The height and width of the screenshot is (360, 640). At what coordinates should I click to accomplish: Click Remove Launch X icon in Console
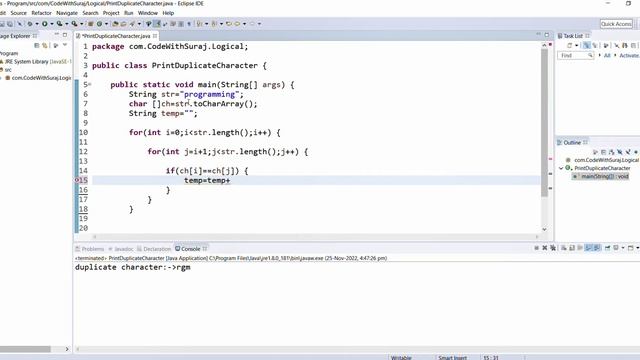(x=544, y=248)
